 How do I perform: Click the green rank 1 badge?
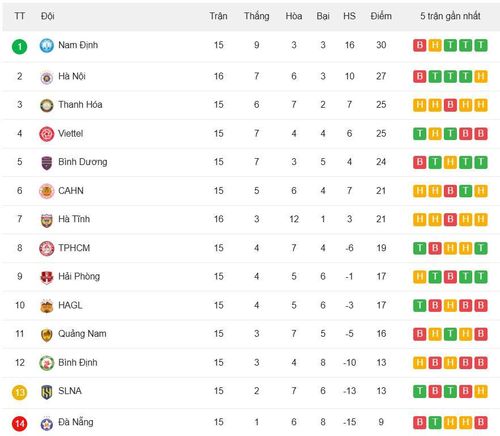(20, 46)
